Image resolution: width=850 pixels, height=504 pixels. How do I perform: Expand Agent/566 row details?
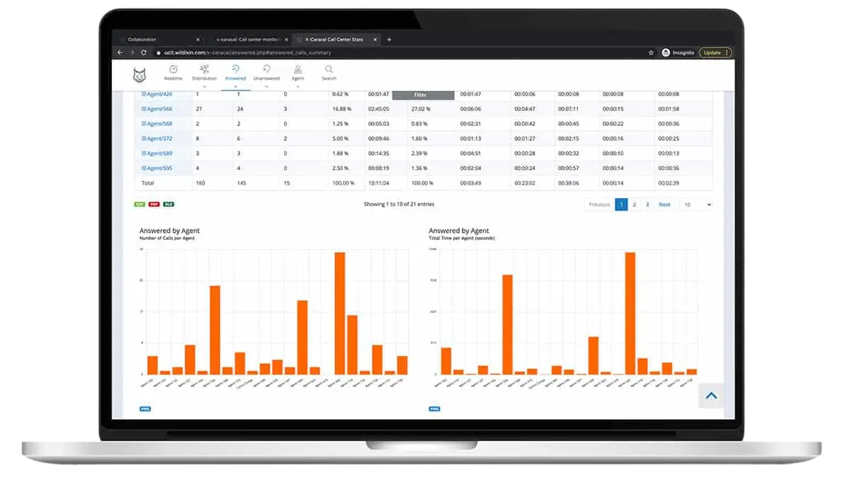(144, 109)
